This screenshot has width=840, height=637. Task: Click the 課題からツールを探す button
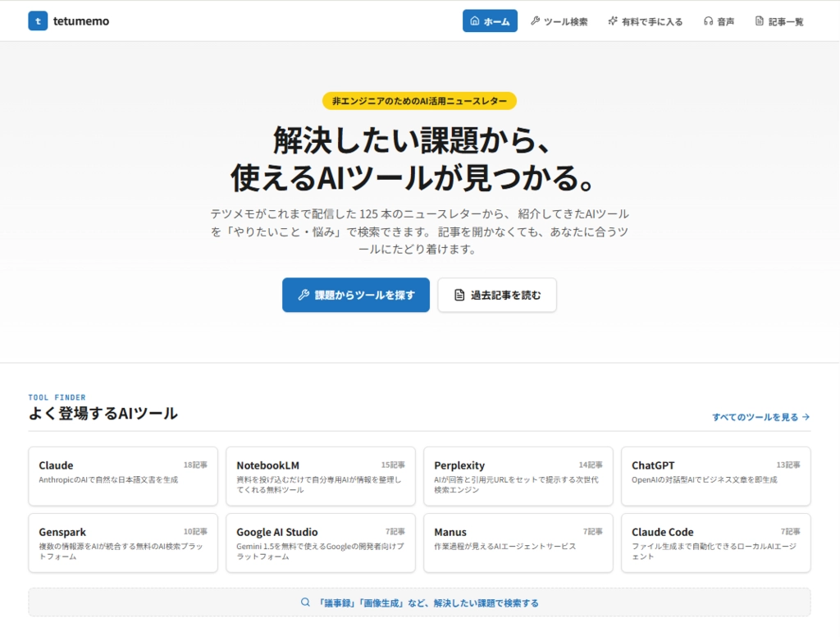(356, 295)
